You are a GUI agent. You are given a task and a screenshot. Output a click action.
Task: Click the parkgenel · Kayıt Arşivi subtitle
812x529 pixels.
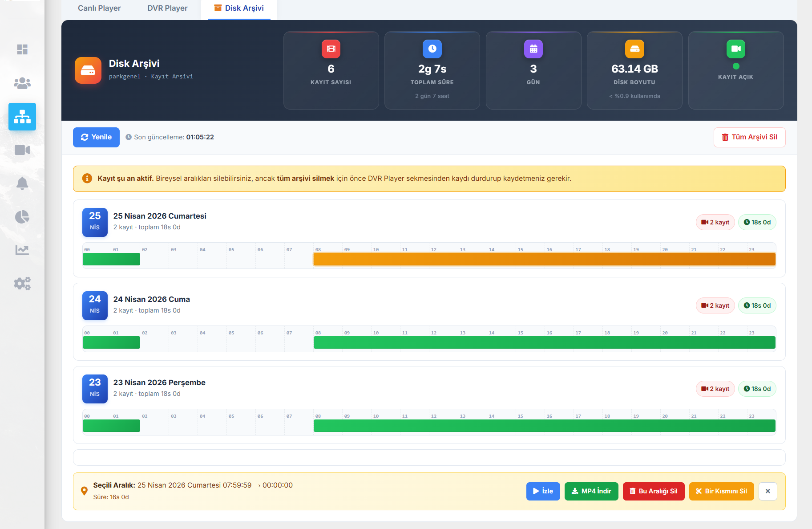[x=151, y=77]
